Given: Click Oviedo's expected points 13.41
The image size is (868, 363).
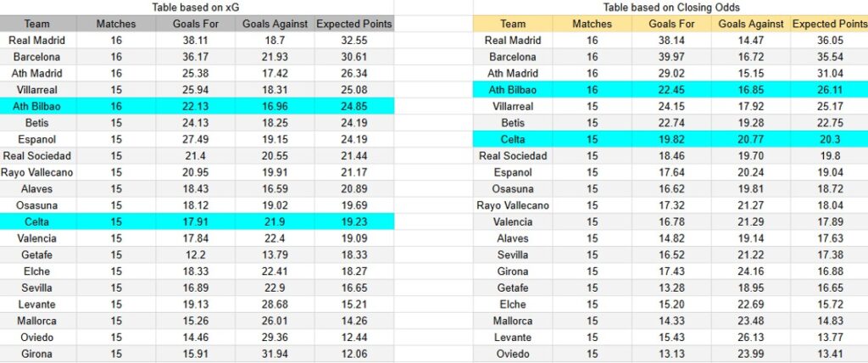Looking at the screenshot, I should (x=828, y=354).
